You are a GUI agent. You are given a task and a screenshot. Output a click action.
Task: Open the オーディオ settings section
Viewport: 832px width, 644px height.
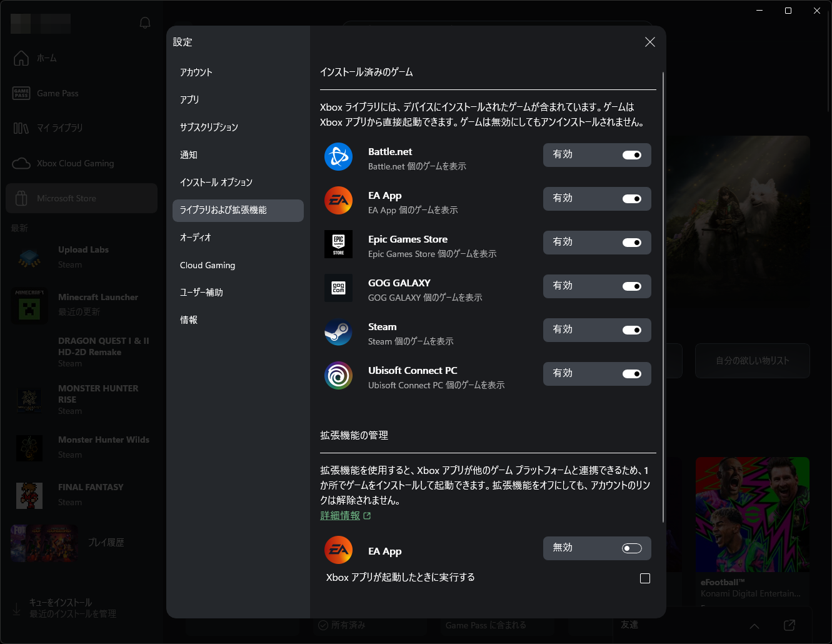coord(196,238)
